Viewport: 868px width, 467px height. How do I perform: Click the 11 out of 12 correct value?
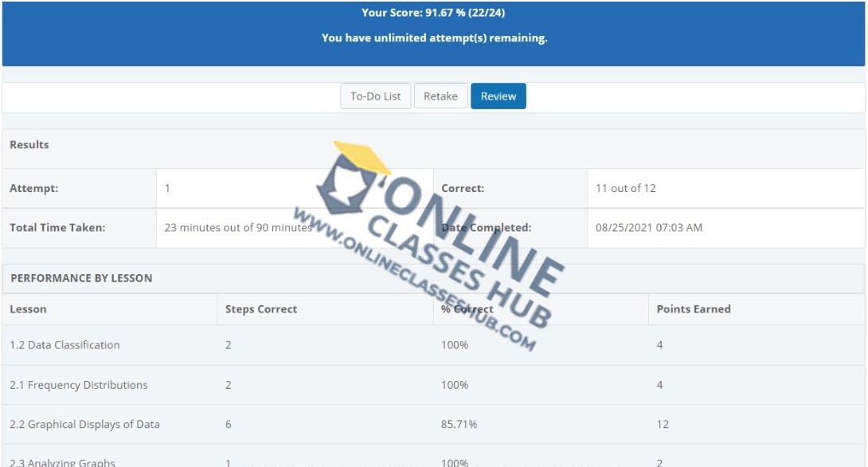click(x=625, y=189)
